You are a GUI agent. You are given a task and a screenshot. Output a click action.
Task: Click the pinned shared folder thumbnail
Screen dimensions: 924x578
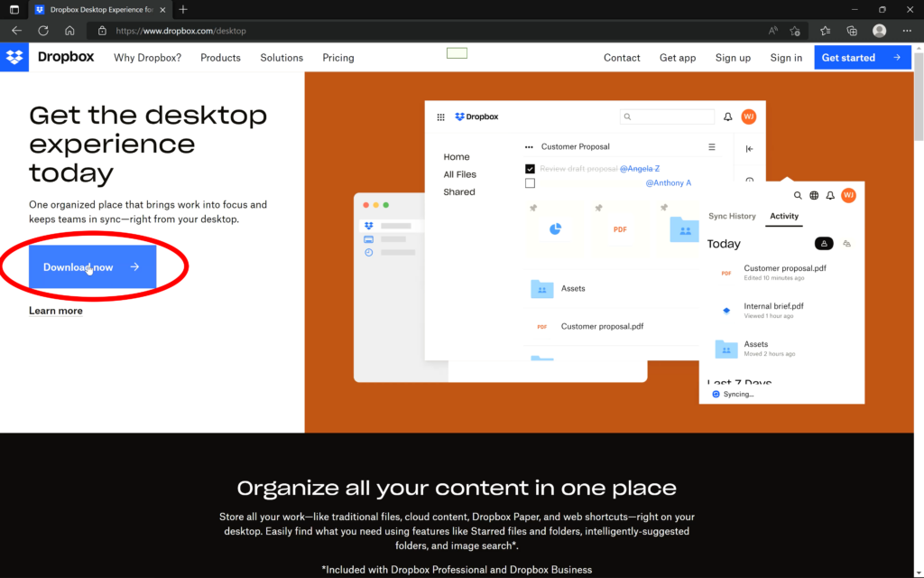(x=684, y=229)
